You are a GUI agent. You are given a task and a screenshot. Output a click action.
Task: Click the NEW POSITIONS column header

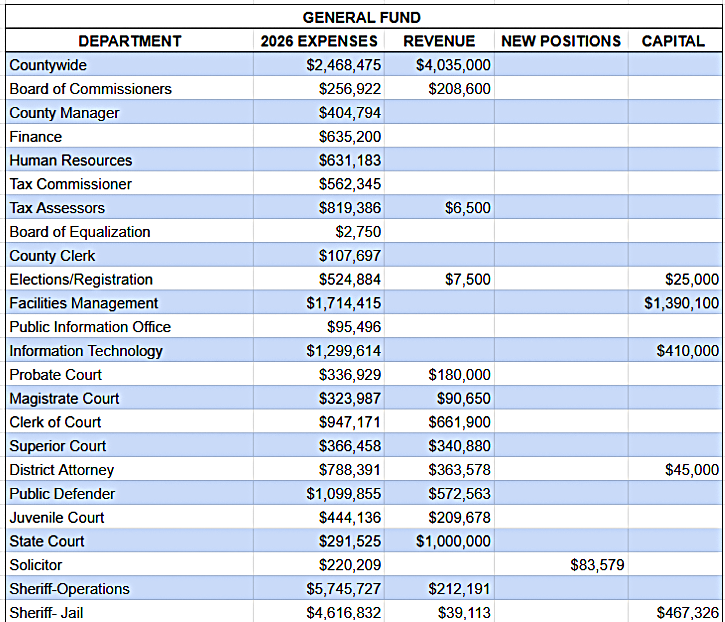tap(561, 41)
